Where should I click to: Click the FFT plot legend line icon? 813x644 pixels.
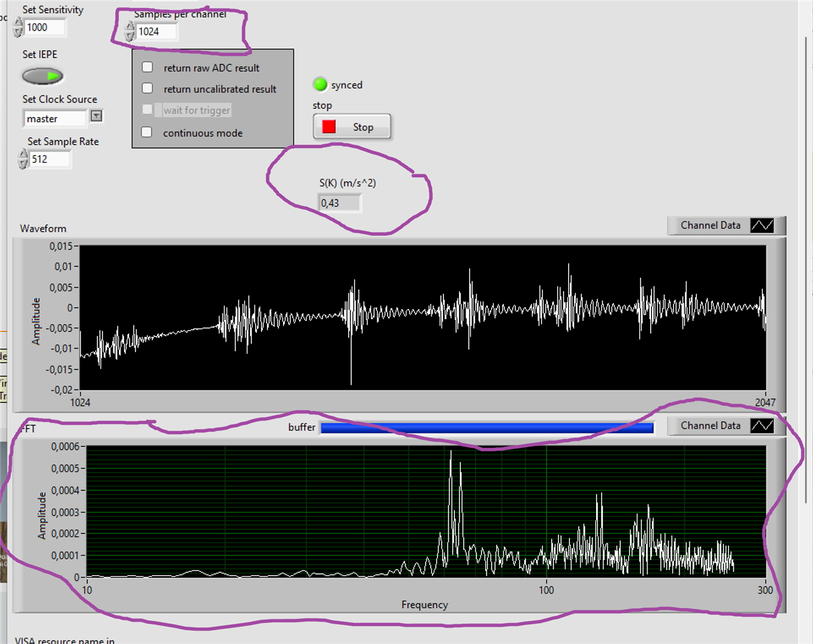[x=762, y=425]
